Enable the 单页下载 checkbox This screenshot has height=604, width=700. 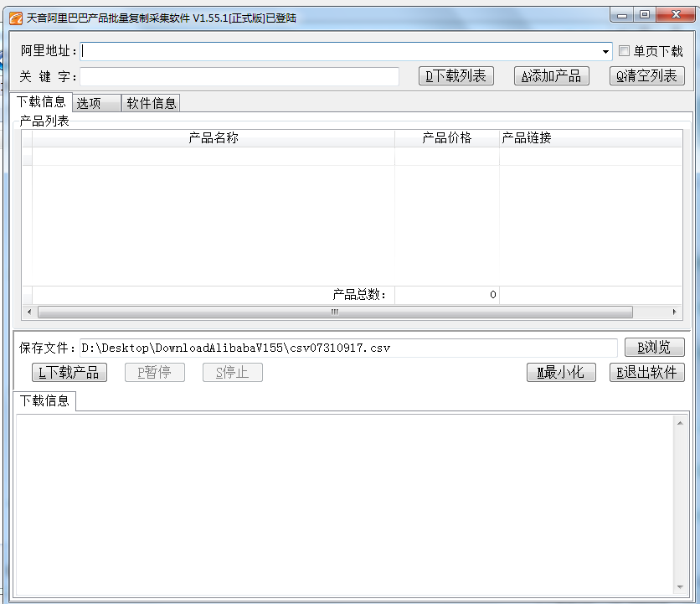[x=624, y=51]
